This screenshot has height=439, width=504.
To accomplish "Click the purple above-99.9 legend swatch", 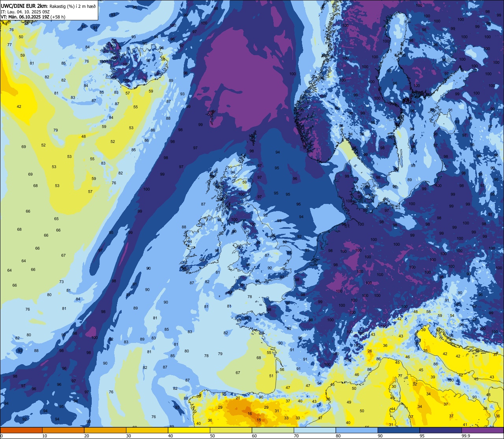I will [482, 430].
